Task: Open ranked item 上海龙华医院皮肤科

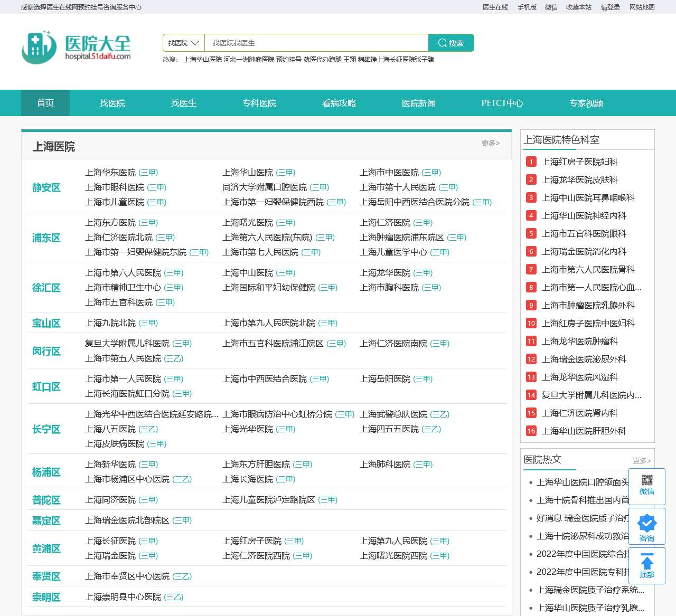Action: pyautogui.click(x=580, y=180)
